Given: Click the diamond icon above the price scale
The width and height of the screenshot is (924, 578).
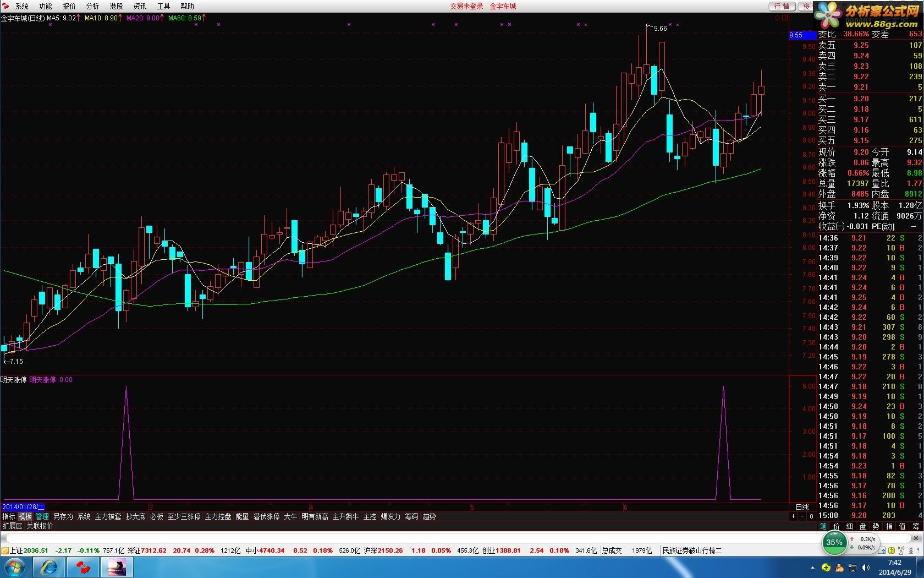Looking at the screenshot, I should click(x=777, y=18).
